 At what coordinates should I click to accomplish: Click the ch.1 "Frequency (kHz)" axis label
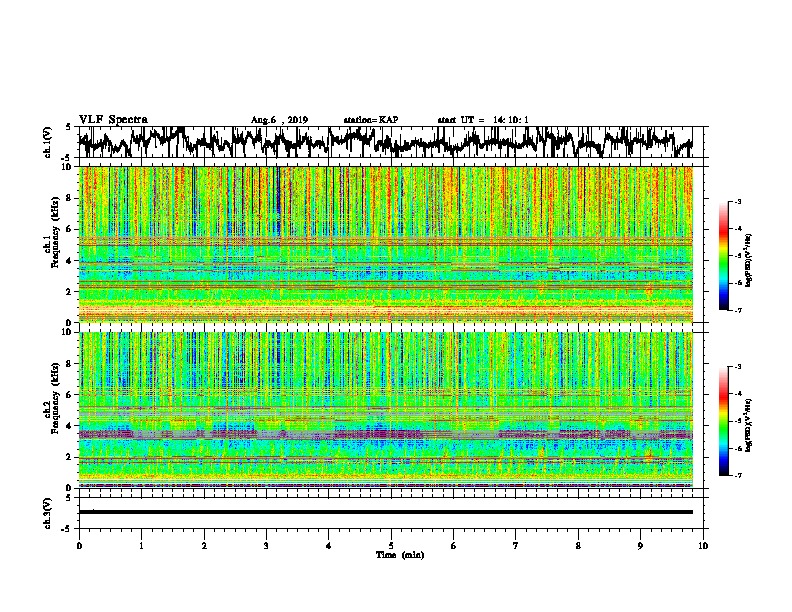[x=55, y=232]
